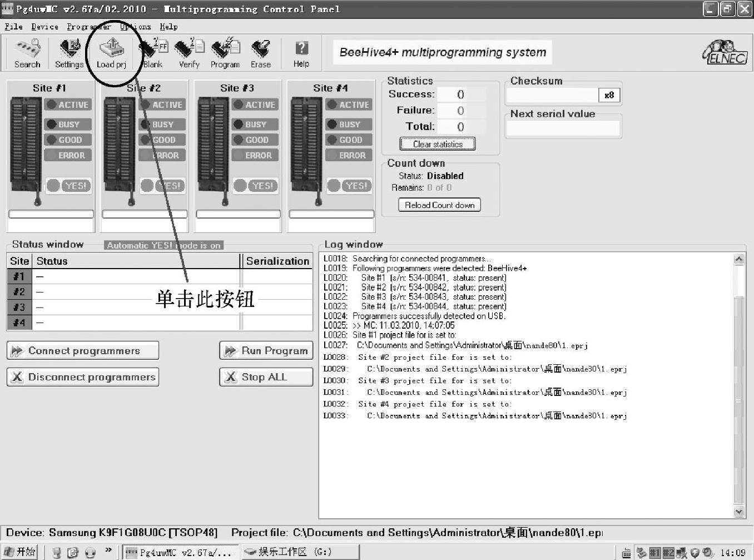Click the Site #1 progress bar
Viewport: 754px width, 560px height.
pos(51,214)
